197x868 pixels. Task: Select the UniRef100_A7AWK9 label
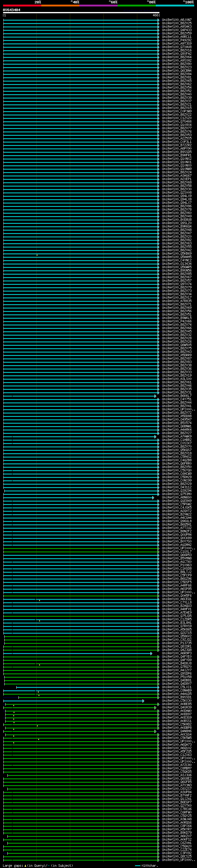[x=177, y=436]
